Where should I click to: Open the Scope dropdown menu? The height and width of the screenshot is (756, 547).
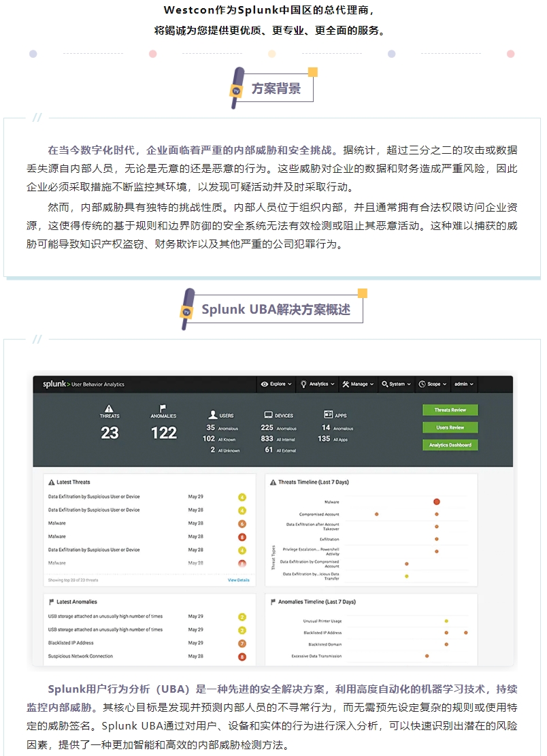(x=432, y=384)
